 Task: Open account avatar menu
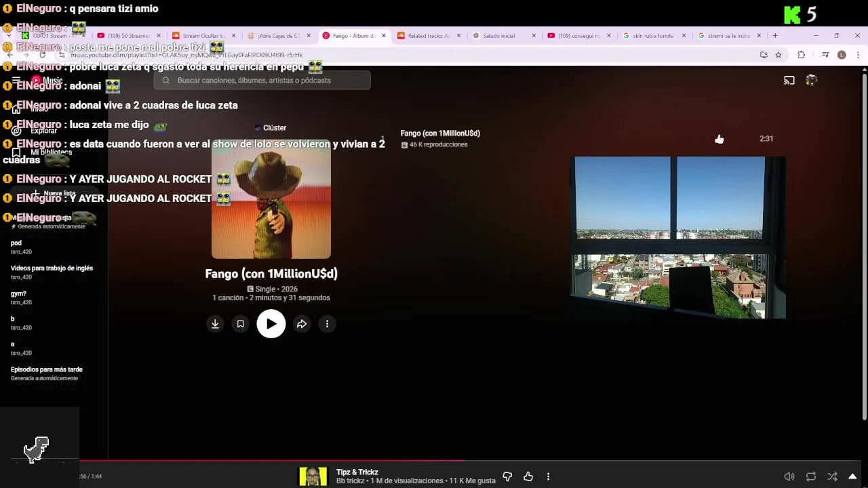[x=812, y=81]
